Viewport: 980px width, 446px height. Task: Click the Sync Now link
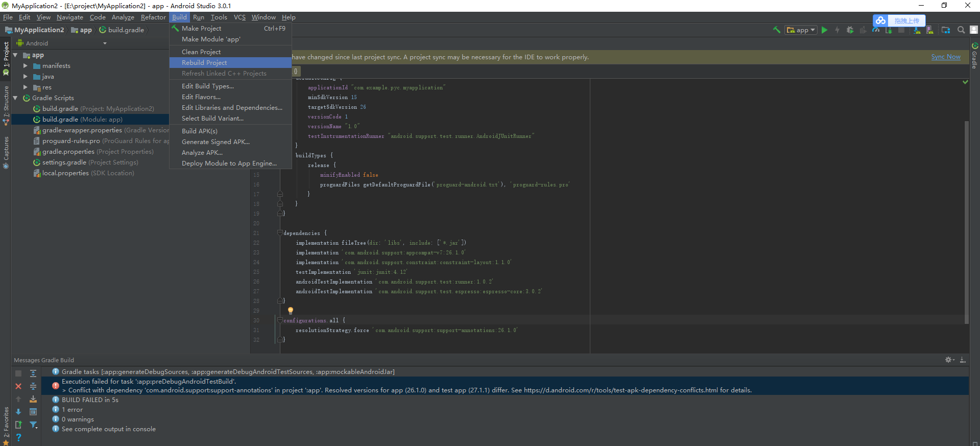pyautogui.click(x=946, y=57)
